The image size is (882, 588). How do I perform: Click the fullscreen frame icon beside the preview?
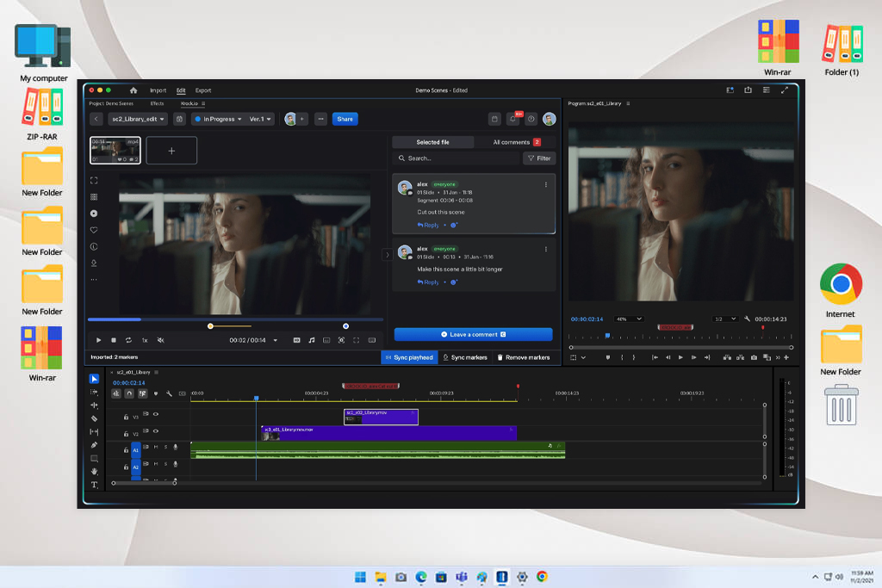coord(94,181)
